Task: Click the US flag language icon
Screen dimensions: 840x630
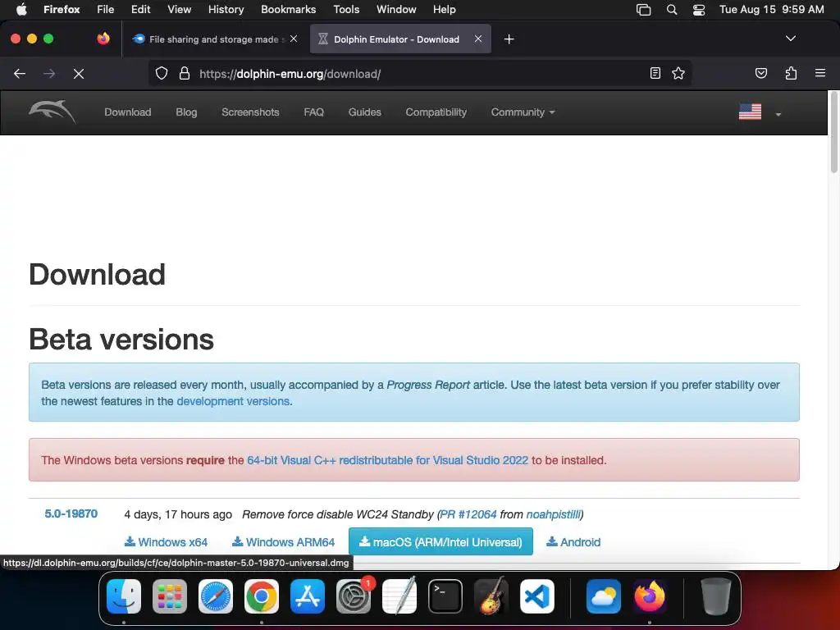Action: [x=750, y=112]
